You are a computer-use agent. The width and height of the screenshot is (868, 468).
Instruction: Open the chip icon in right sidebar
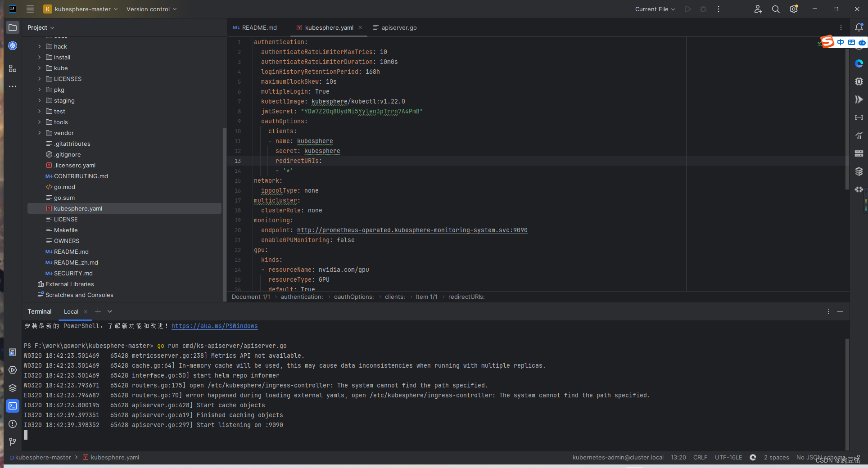tap(859, 81)
